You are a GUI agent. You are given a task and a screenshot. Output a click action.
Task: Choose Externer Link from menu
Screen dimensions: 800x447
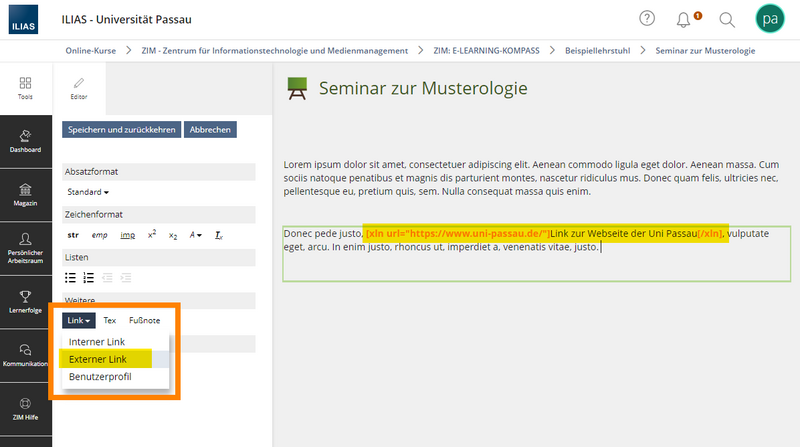coord(115,359)
